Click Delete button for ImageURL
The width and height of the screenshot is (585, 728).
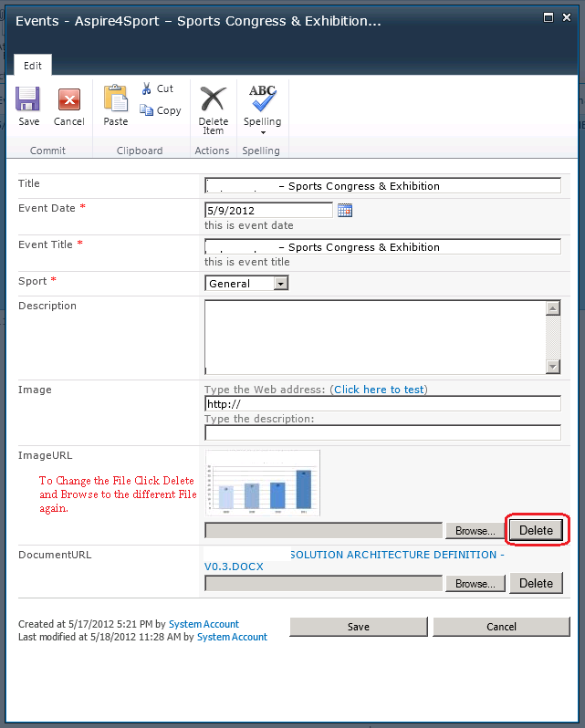[536, 530]
